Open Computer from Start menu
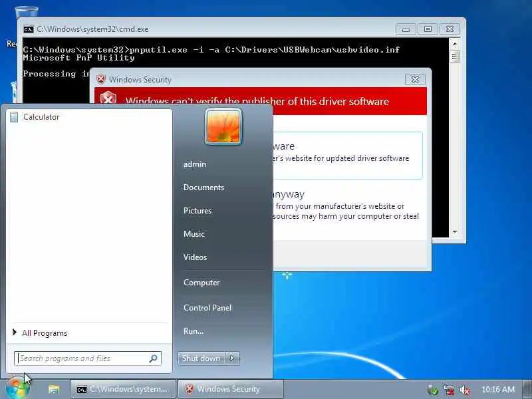The image size is (532, 399). pyautogui.click(x=201, y=282)
